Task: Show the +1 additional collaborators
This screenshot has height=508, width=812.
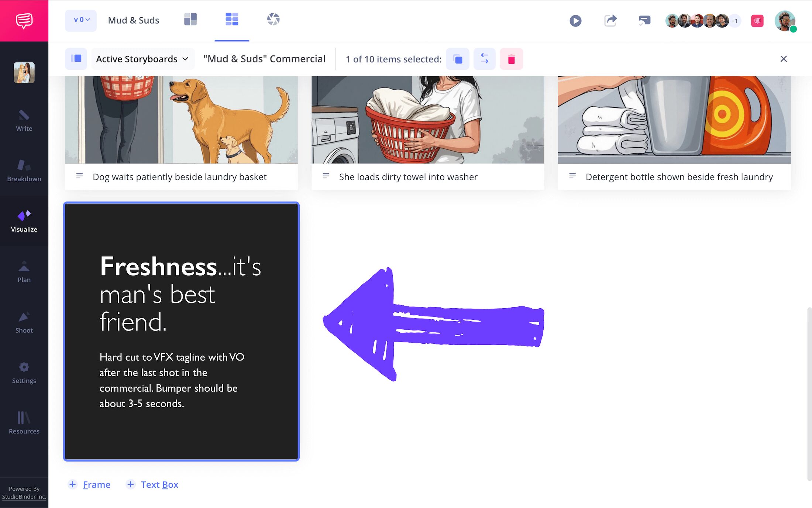Action: (734, 21)
